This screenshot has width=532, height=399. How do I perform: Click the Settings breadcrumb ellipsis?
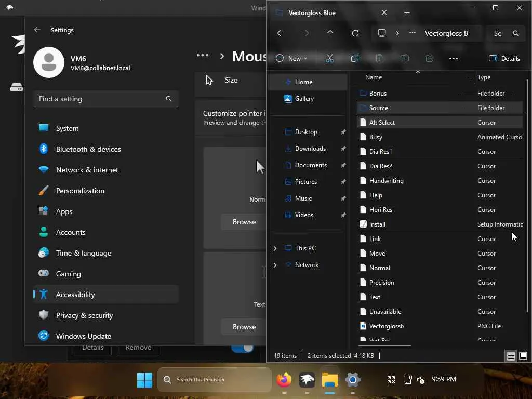point(203,55)
